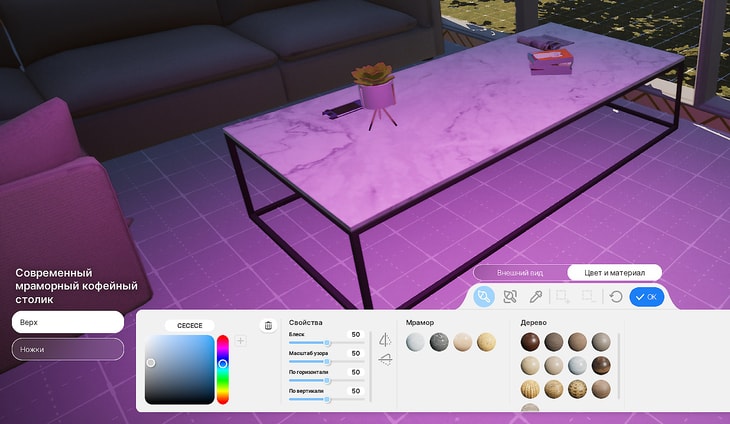Choose the first white marble swatch
730x424 pixels.
pos(416,342)
